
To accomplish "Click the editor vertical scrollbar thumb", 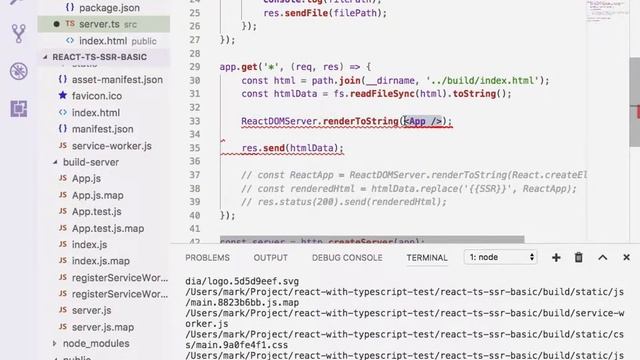I will [635, 102].
